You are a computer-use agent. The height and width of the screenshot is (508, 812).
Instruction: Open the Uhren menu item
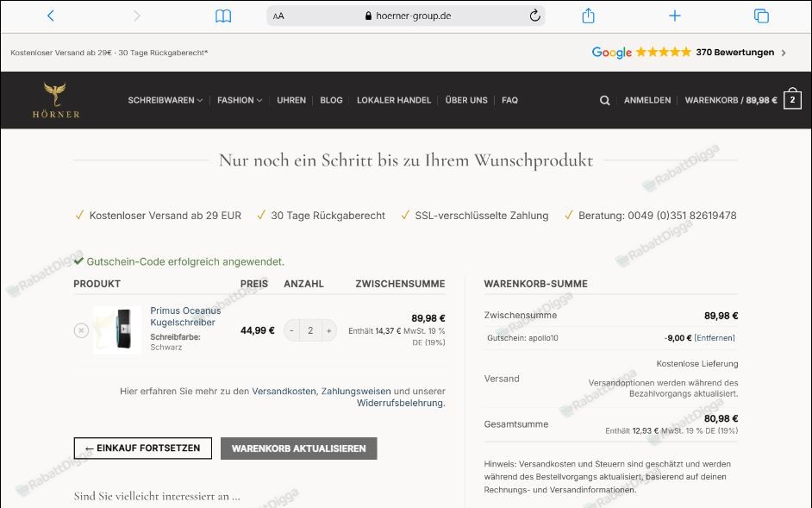coord(291,100)
